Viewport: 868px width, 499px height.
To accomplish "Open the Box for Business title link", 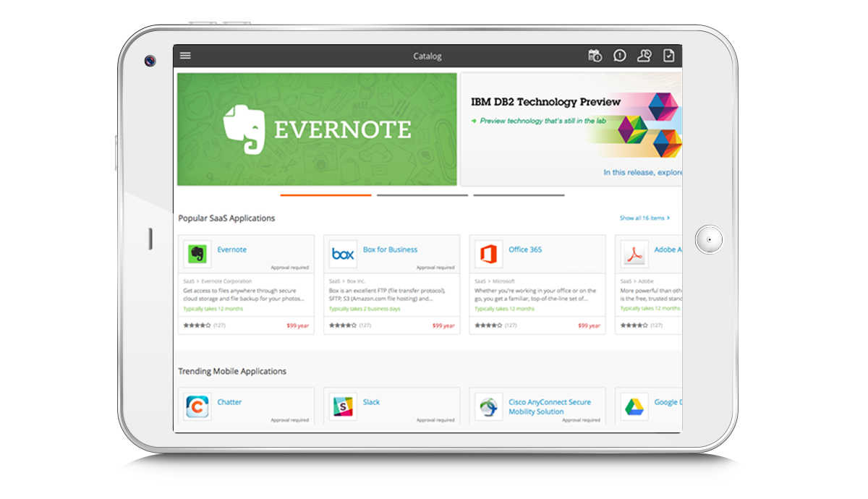I will pos(390,249).
